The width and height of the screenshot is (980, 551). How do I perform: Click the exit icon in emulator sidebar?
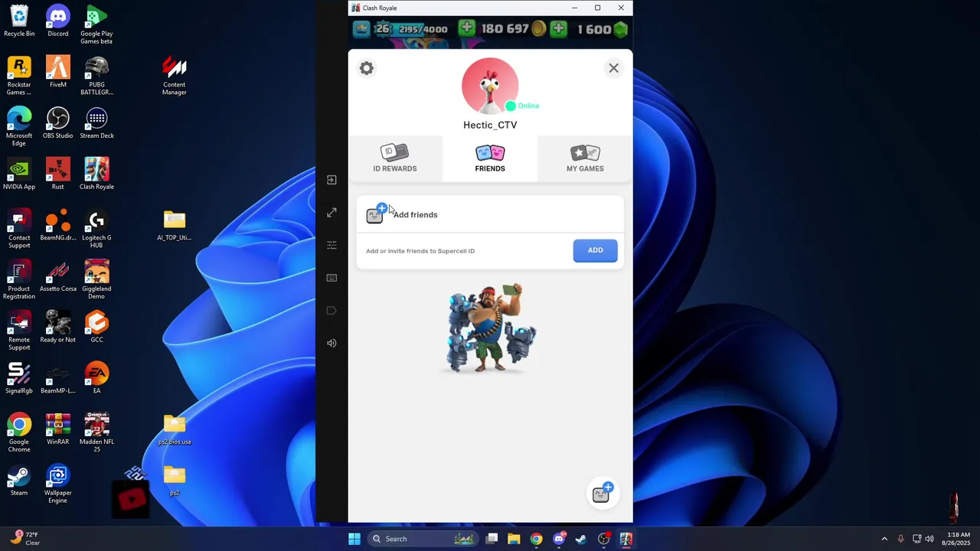(x=332, y=180)
